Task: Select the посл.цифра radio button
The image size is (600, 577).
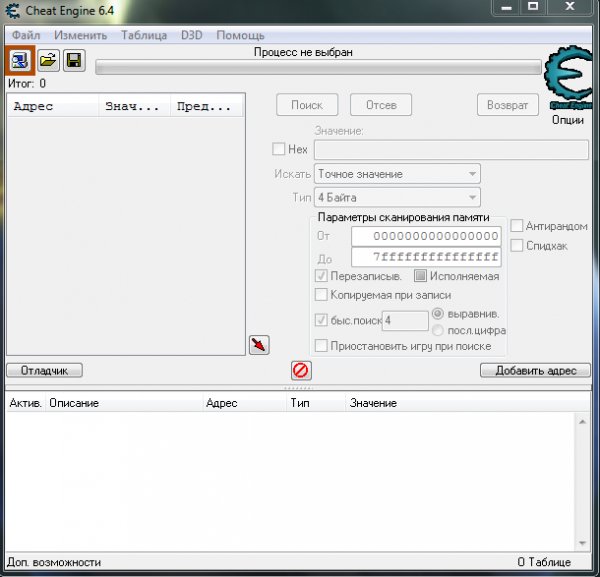Action: (438, 330)
